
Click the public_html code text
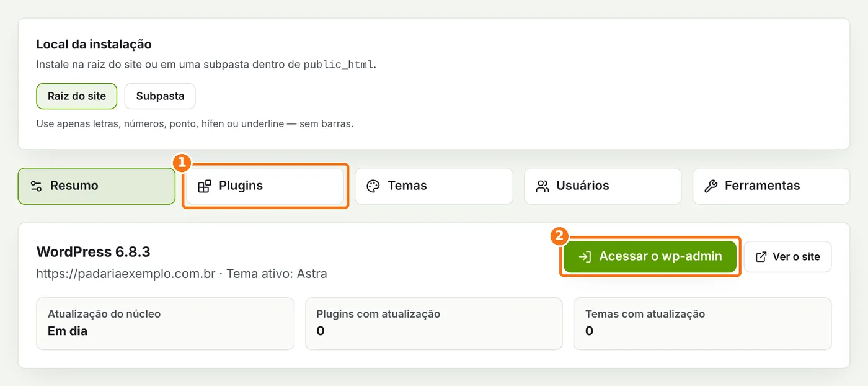pos(339,65)
